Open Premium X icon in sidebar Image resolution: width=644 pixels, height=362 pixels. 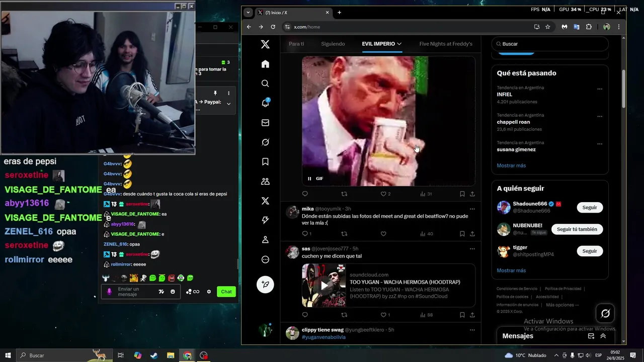(x=265, y=201)
